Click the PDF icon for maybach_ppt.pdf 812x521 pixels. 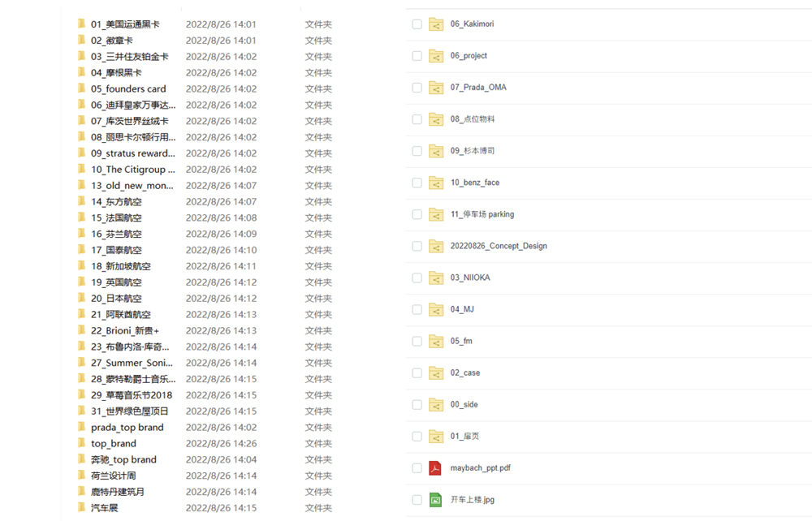435,468
